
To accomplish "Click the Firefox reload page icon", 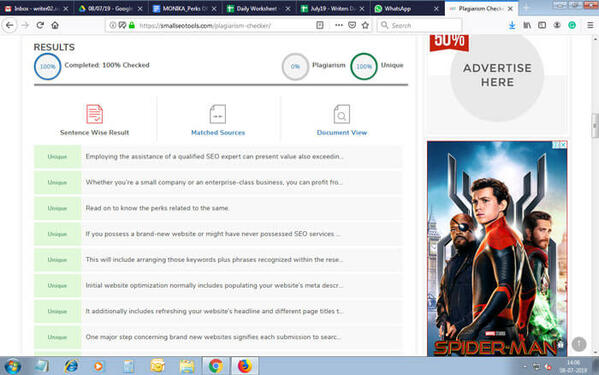I will [40, 25].
